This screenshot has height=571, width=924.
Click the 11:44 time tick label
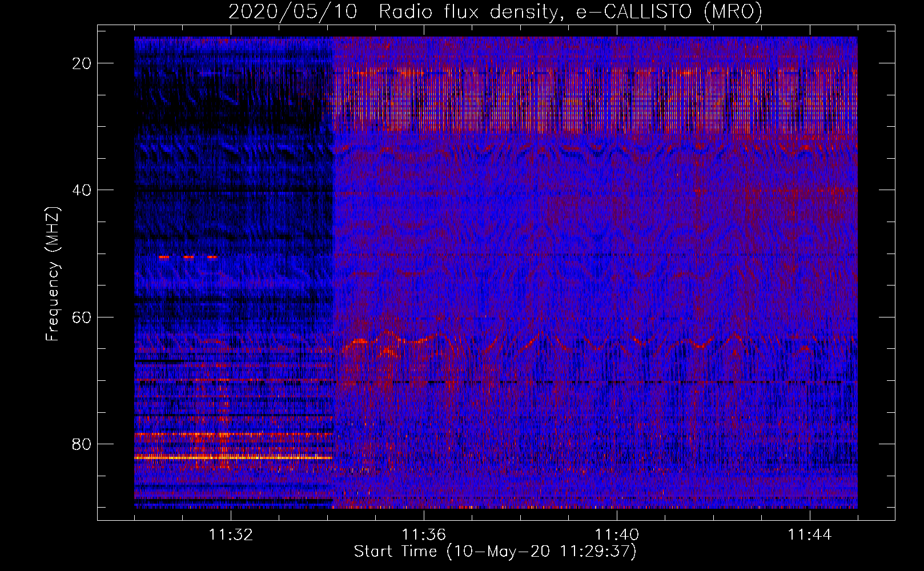810,535
